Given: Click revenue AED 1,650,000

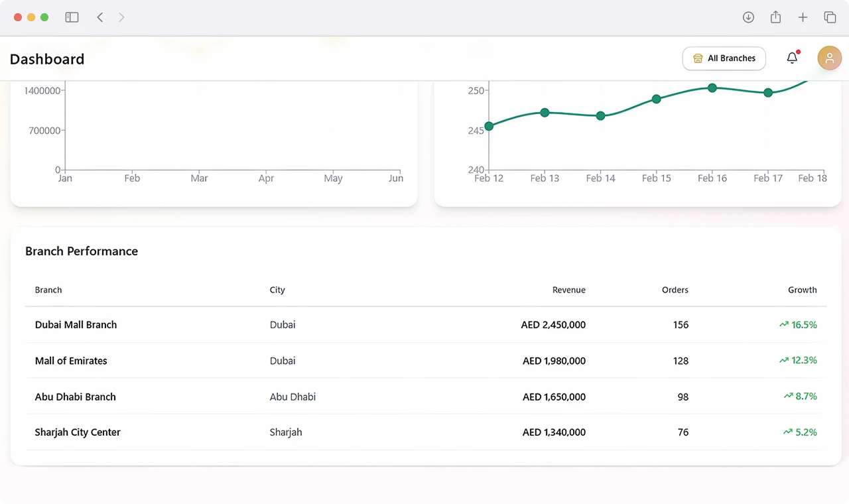Looking at the screenshot, I should [554, 397].
